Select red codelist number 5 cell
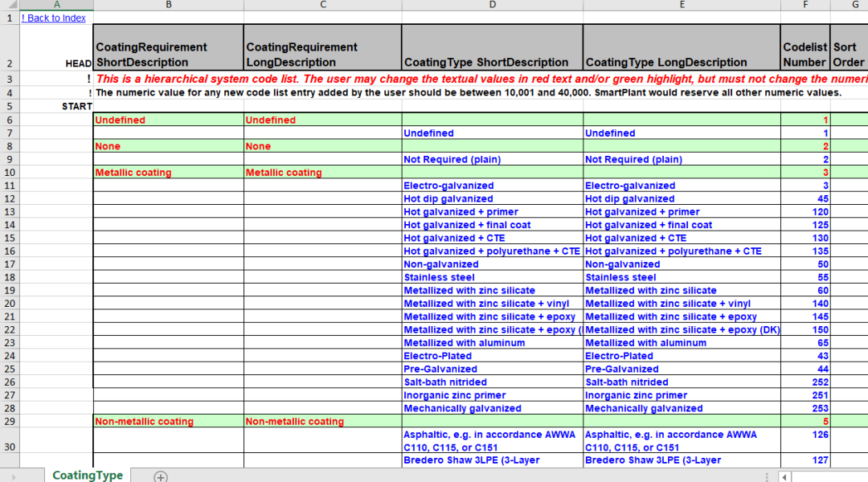This screenshot has height=482, width=868. click(805, 421)
